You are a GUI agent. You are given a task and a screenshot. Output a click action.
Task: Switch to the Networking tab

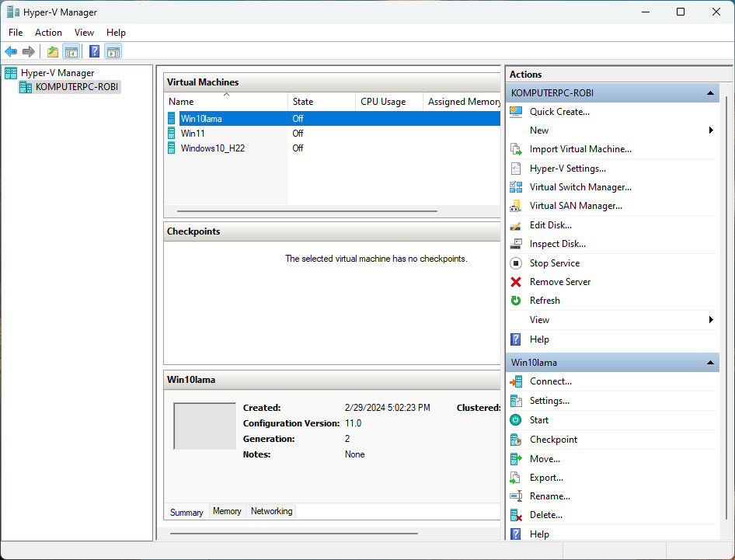[x=271, y=511]
